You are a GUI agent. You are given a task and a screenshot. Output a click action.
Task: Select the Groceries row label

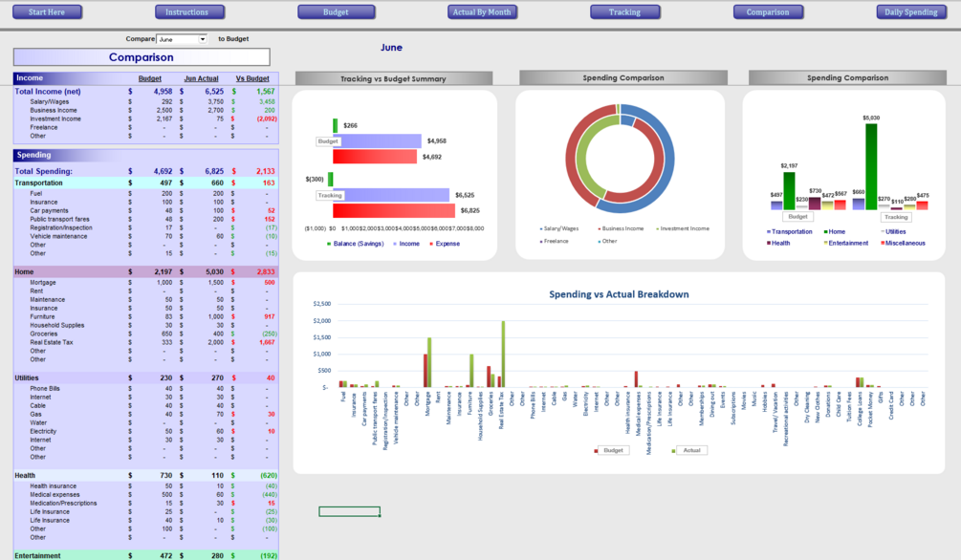44,334
